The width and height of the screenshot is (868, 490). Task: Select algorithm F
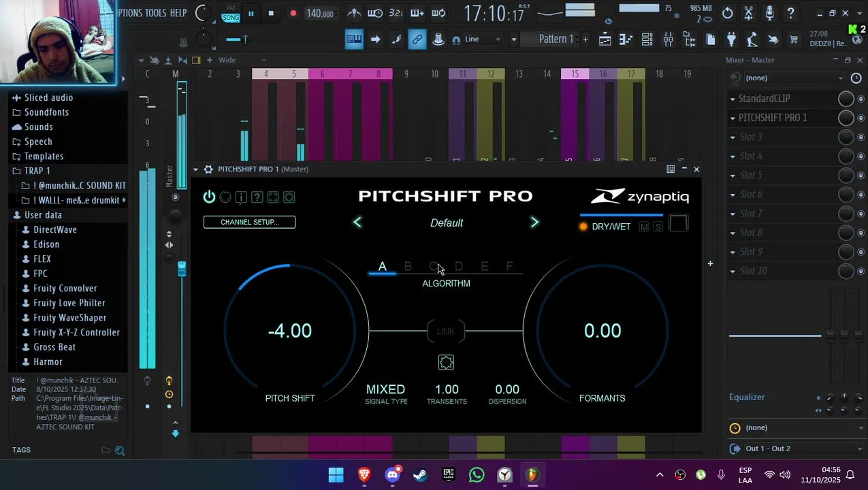pos(510,266)
